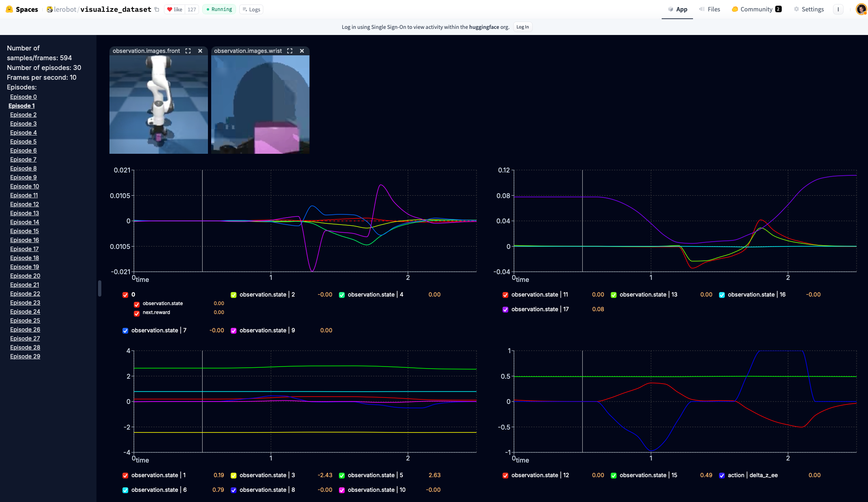
Task: Copy the space name with clipboard icon
Action: tap(157, 9)
